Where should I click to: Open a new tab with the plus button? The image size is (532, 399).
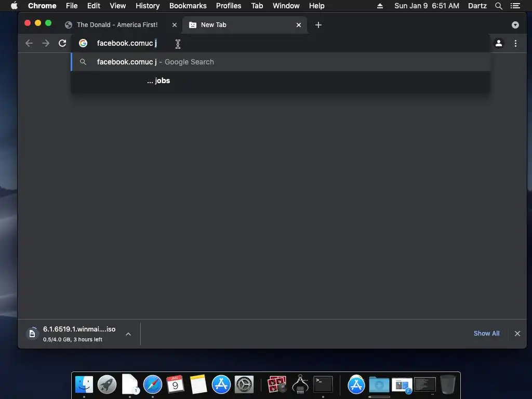click(318, 25)
